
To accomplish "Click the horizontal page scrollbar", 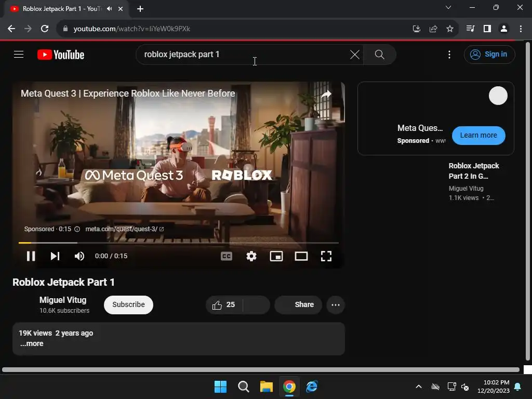I will tap(261, 369).
